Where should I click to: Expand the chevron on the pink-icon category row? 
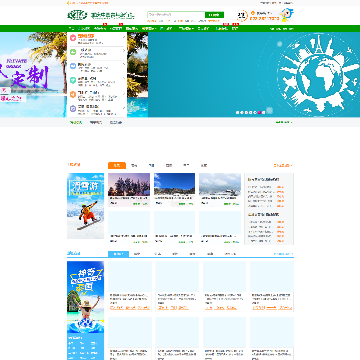point(124,37)
